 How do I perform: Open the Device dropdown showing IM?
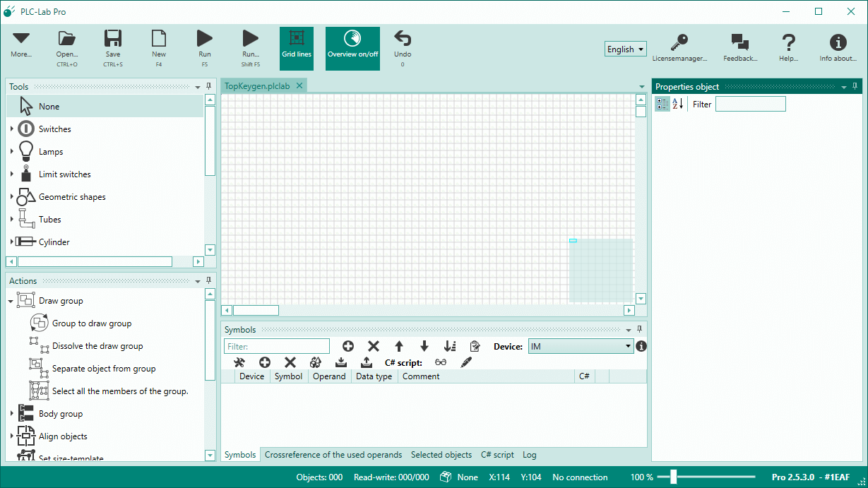[579, 346]
